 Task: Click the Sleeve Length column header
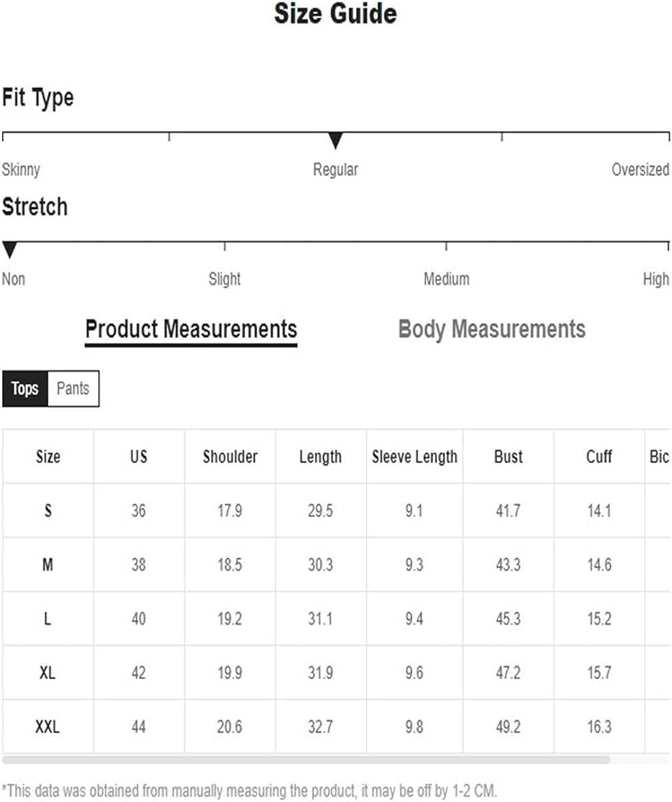click(x=415, y=457)
